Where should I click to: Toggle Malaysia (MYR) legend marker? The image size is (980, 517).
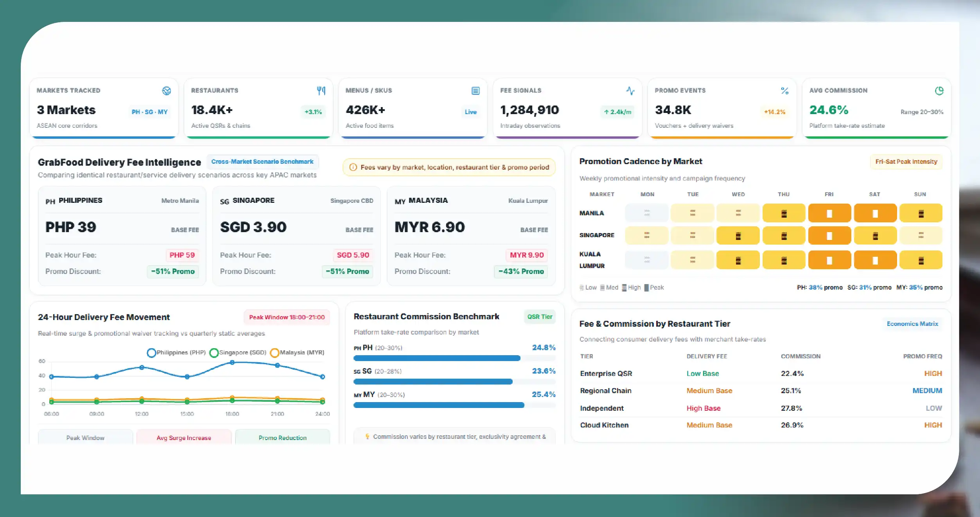pos(275,352)
